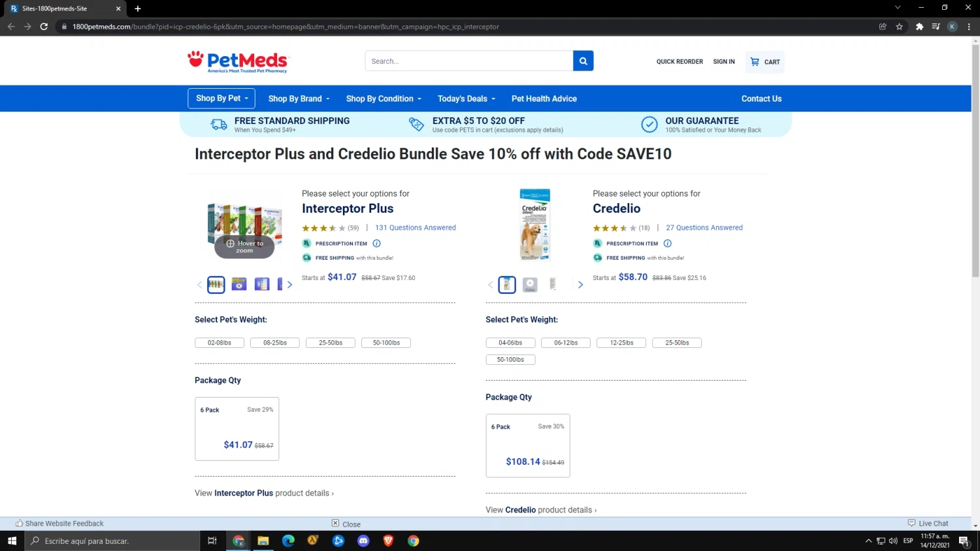980x551 pixels.
Task: Next Interceptor Plus thumbnail arrow
Action: point(289,285)
